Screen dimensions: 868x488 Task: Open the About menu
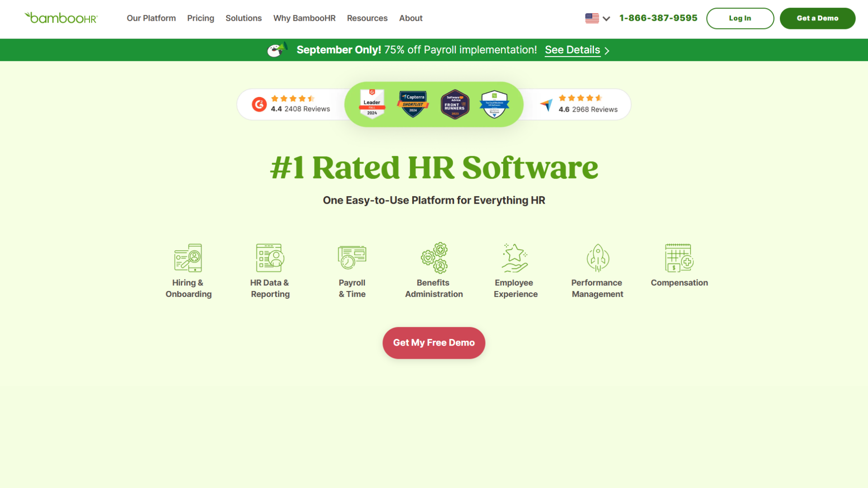(x=410, y=18)
